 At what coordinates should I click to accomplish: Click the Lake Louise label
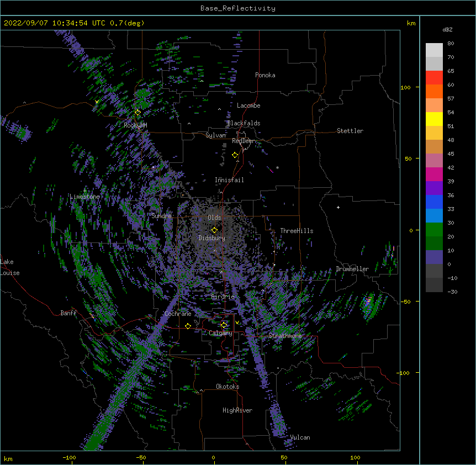(x=10, y=267)
